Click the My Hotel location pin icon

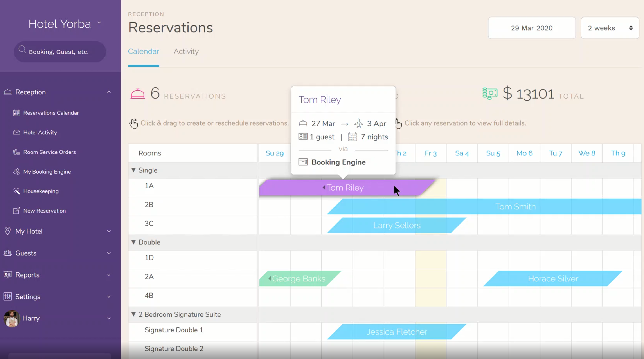click(x=7, y=231)
